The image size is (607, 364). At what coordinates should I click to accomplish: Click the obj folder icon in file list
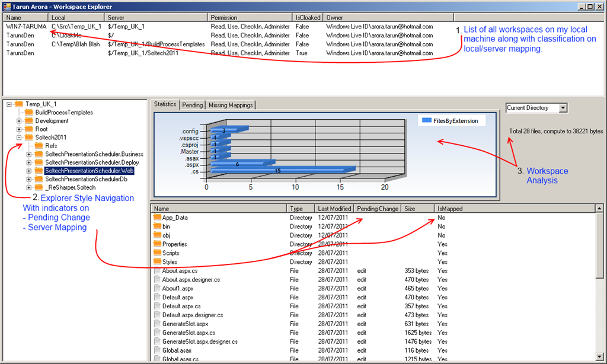(157, 235)
